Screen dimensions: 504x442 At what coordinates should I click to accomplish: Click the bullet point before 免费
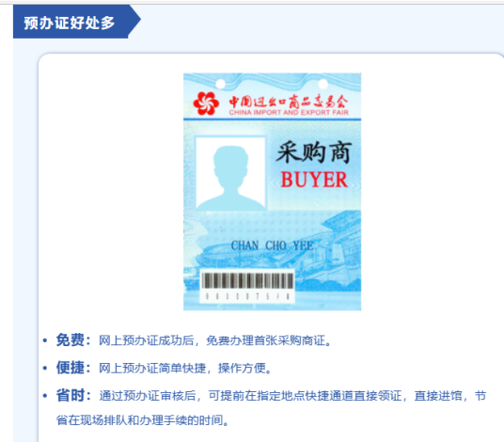(45, 340)
